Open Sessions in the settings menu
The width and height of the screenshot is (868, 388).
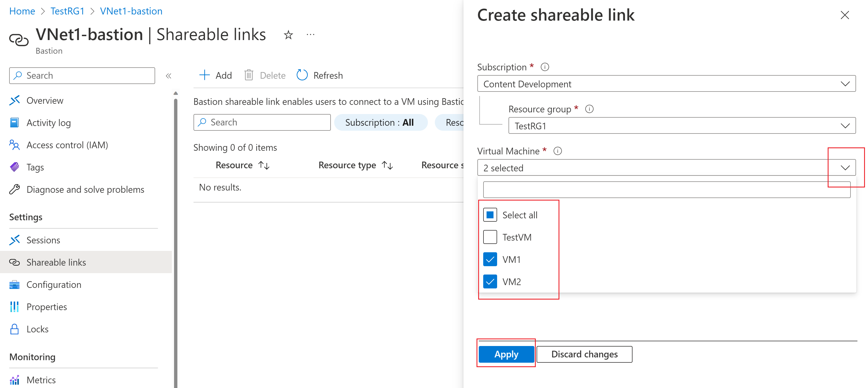43,240
